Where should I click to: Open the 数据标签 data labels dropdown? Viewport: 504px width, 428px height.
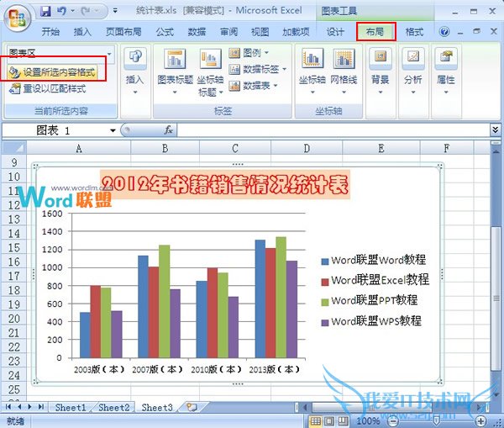coord(257,69)
